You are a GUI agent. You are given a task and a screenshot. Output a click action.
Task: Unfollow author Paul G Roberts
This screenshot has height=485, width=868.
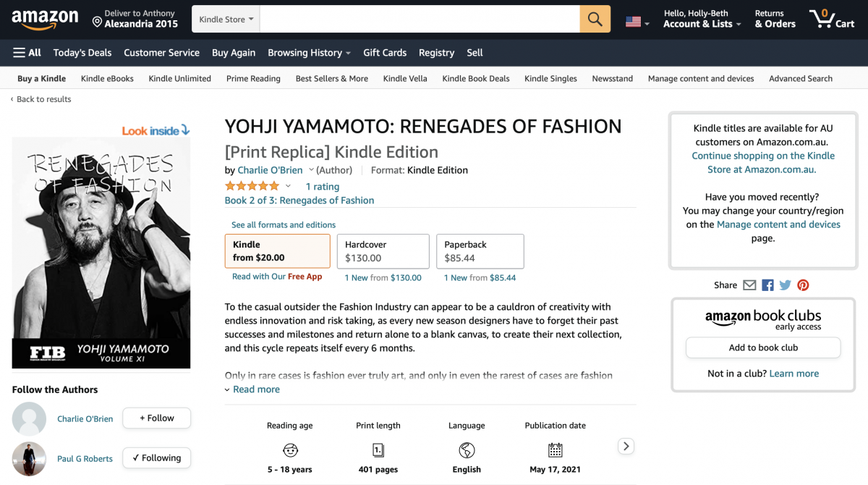click(156, 458)
